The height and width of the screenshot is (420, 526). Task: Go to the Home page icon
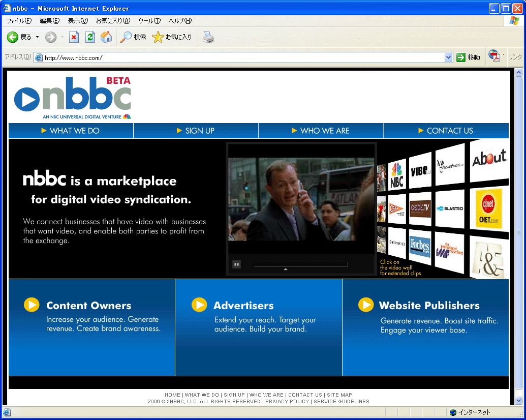(106, 37)
